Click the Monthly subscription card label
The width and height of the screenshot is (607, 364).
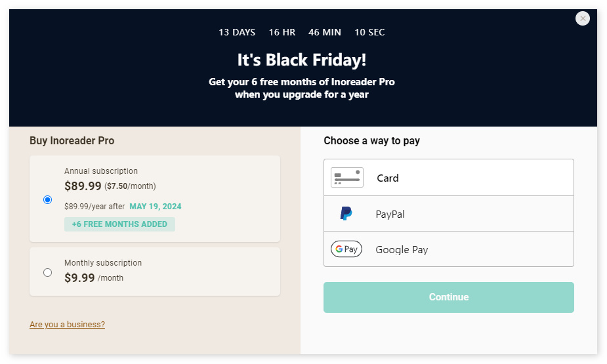[x=103, y=263]
